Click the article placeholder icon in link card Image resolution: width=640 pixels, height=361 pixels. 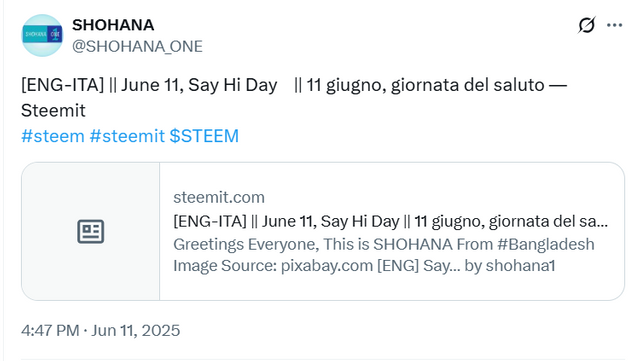(91, 232)
